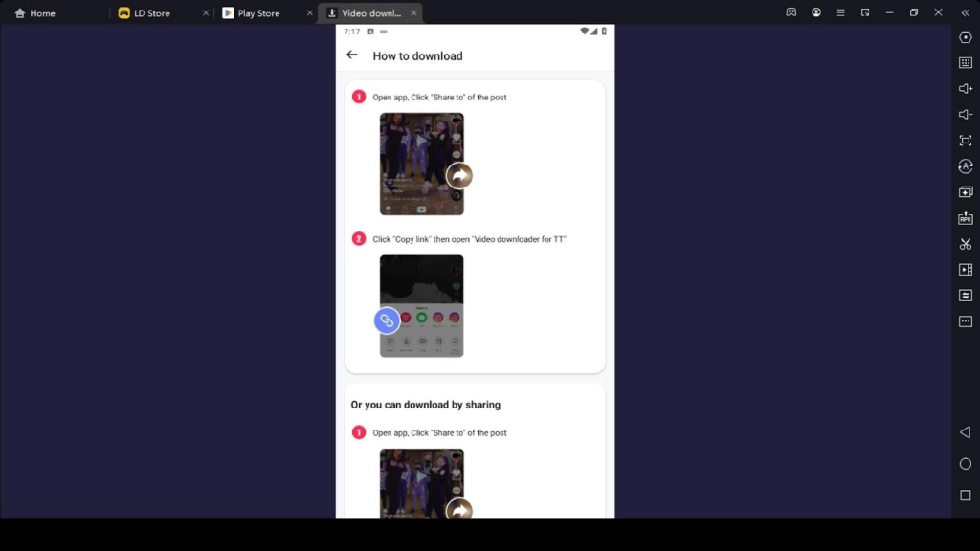Rotate the emulator screen

966,165
